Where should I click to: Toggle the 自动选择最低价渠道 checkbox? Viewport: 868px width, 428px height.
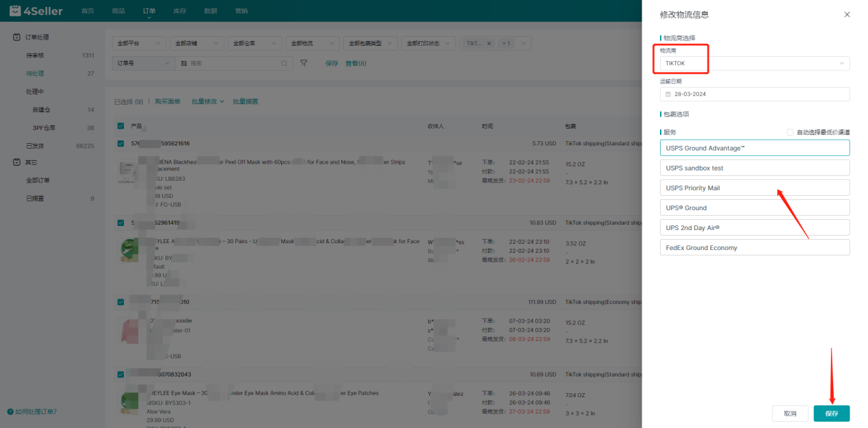coord(790,132)
